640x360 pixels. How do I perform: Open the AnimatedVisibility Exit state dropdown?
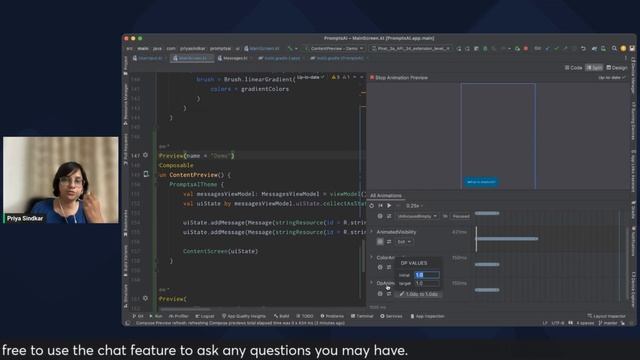point(404,242)
